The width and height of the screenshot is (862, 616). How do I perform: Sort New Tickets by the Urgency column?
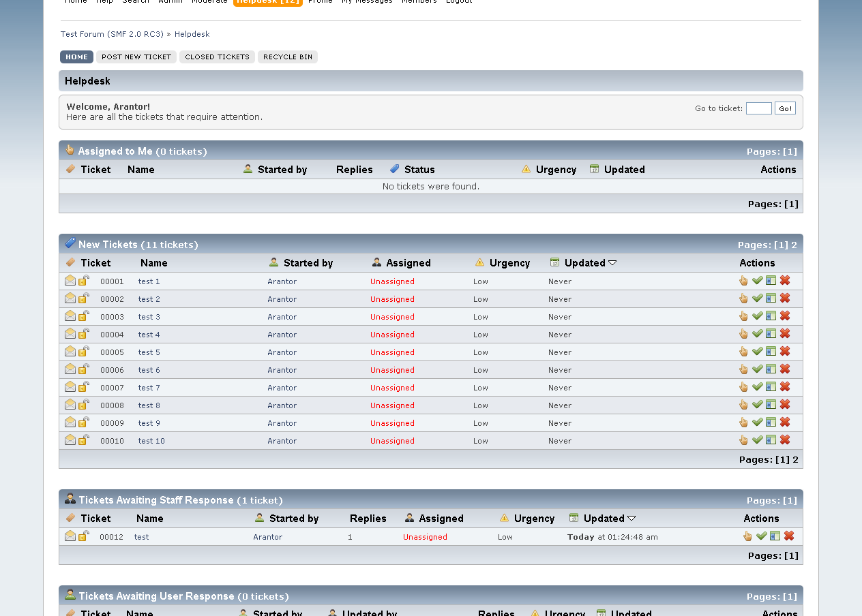[509, 263]
